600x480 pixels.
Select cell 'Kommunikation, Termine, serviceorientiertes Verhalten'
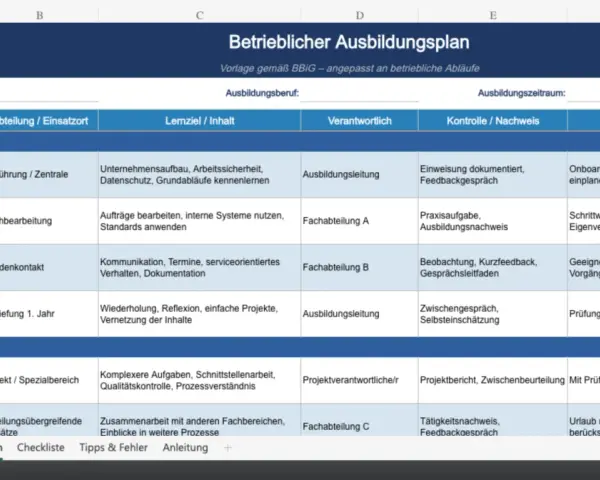click(199, 268)
